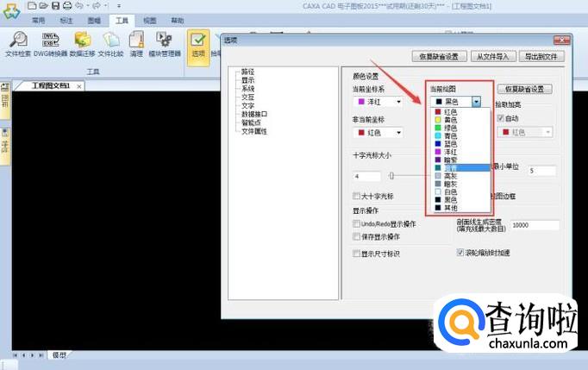Enable the 保存显示操作 checkbox
The width and height of the screenshot is (588, 370).
[x=356, y=236]
